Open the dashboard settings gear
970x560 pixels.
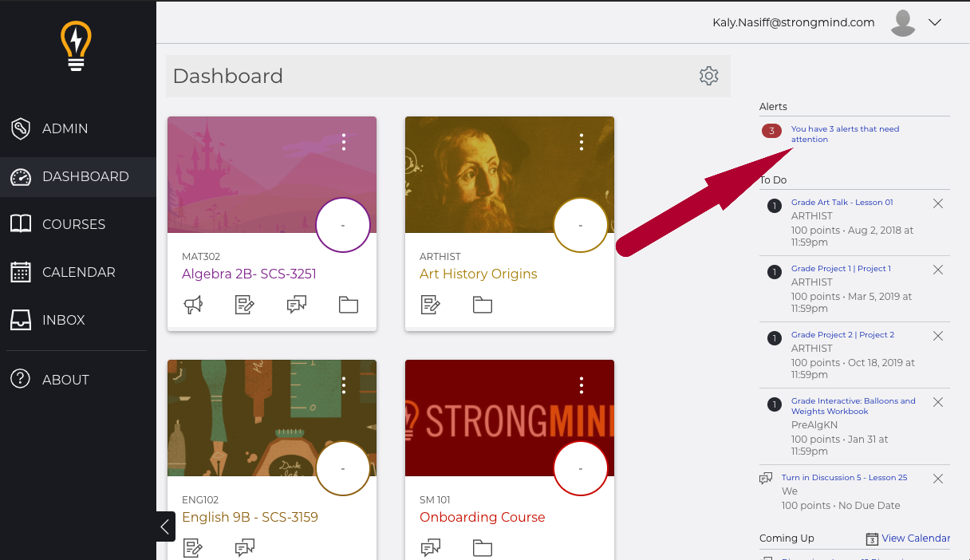(x=708, y=76)
